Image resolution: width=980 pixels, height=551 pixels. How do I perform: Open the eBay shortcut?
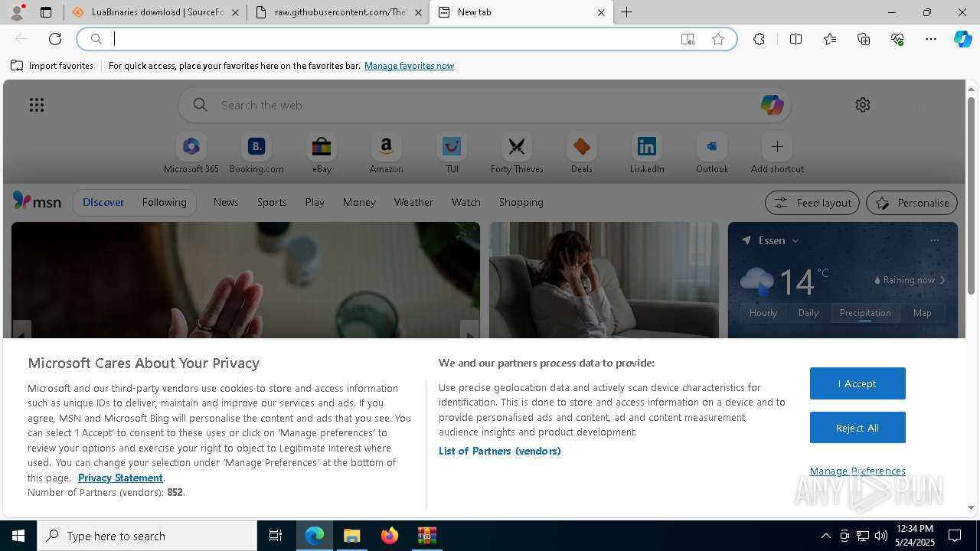pos(322,154)
